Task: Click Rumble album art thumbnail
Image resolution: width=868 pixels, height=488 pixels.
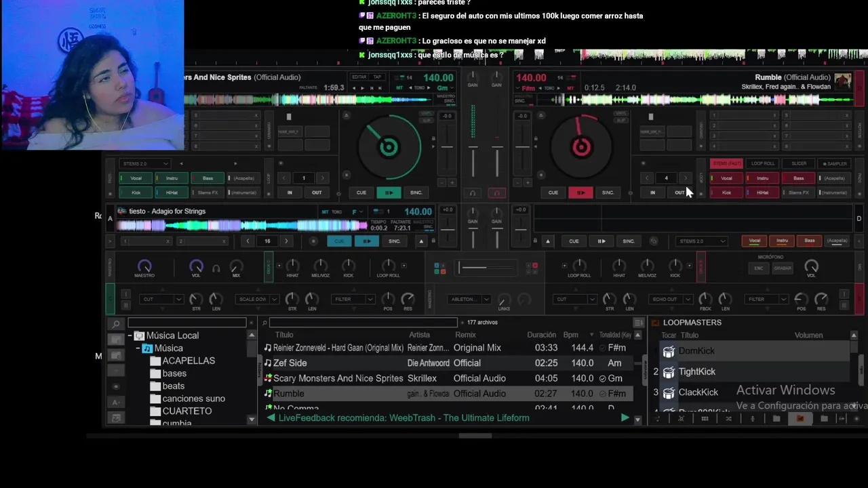Action: pyautogui.click(x=843, y=82)
